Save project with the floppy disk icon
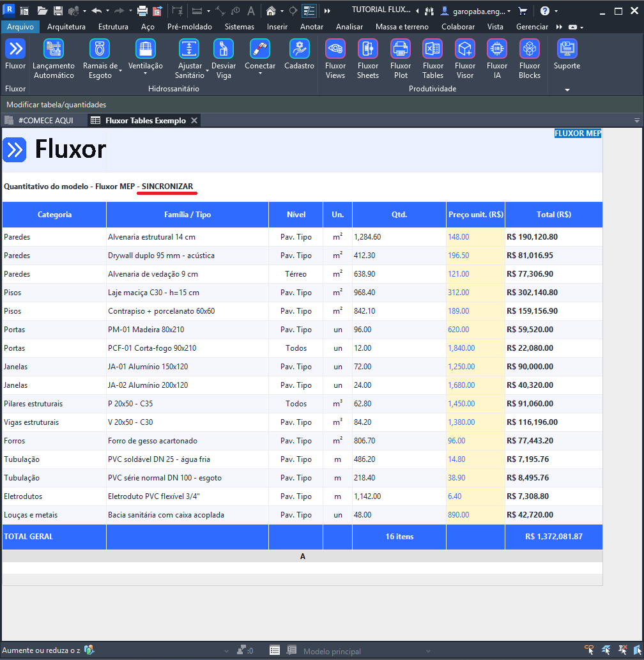Viewport: 644px width, 660px height. coord(58,11)
